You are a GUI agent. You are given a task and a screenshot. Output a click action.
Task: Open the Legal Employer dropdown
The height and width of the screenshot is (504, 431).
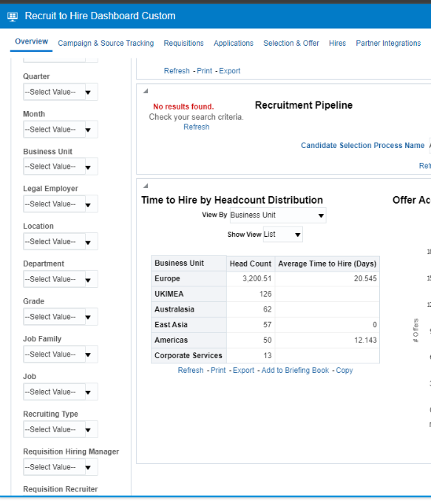(61, 204)
